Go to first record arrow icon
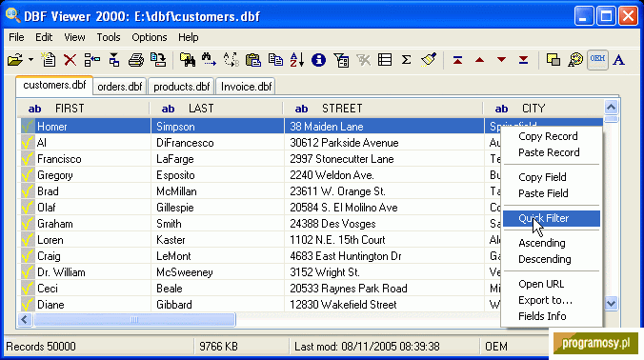 (457, 60)
